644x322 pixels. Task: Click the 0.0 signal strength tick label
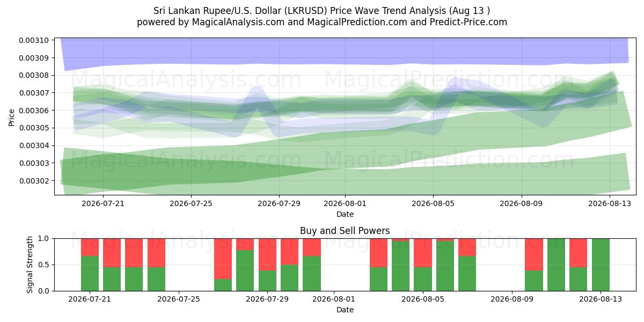[44, 291]
